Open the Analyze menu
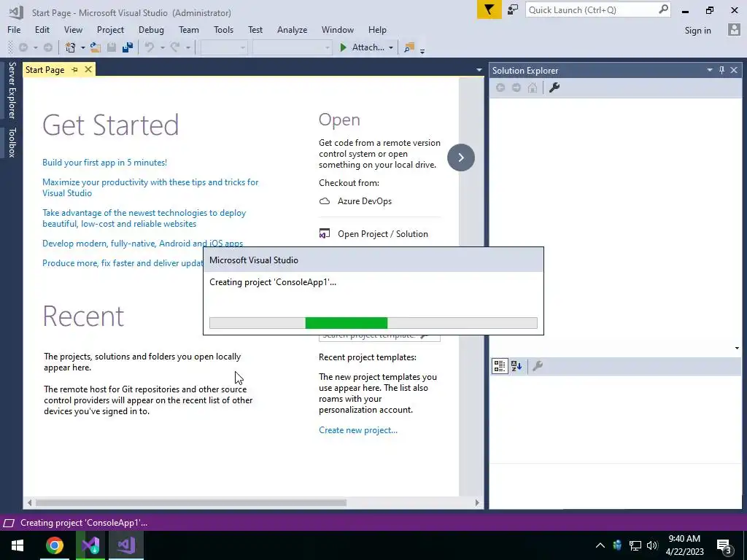The height and width of the screenshot is (560, 747). (x=292, y=29)
